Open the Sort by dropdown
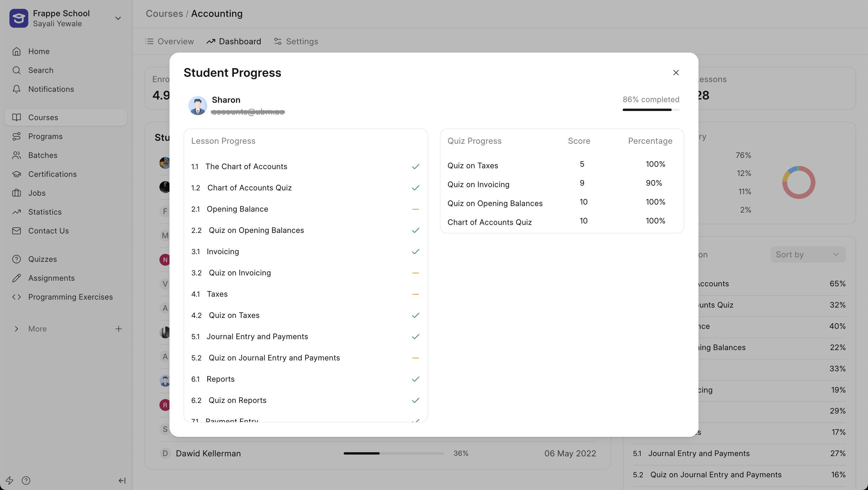This screenshot has height=490, width=868. (808, 254)
